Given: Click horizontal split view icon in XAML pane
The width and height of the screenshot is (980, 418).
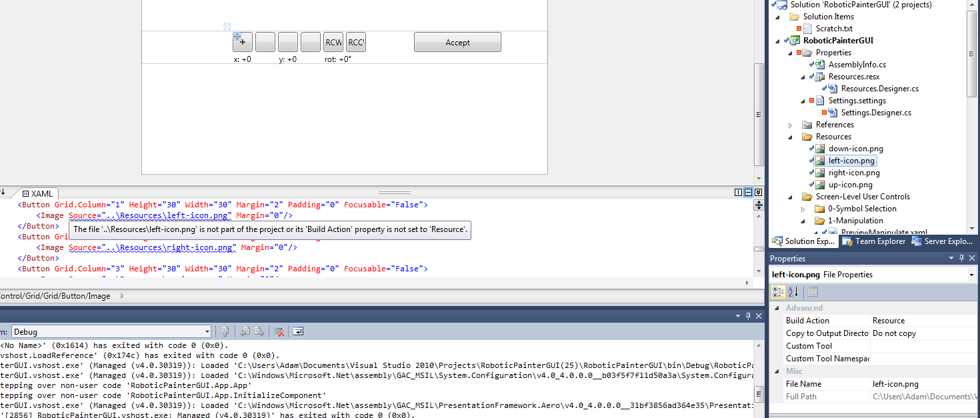Looking at the screenshot, I should [x=748, y=193].
